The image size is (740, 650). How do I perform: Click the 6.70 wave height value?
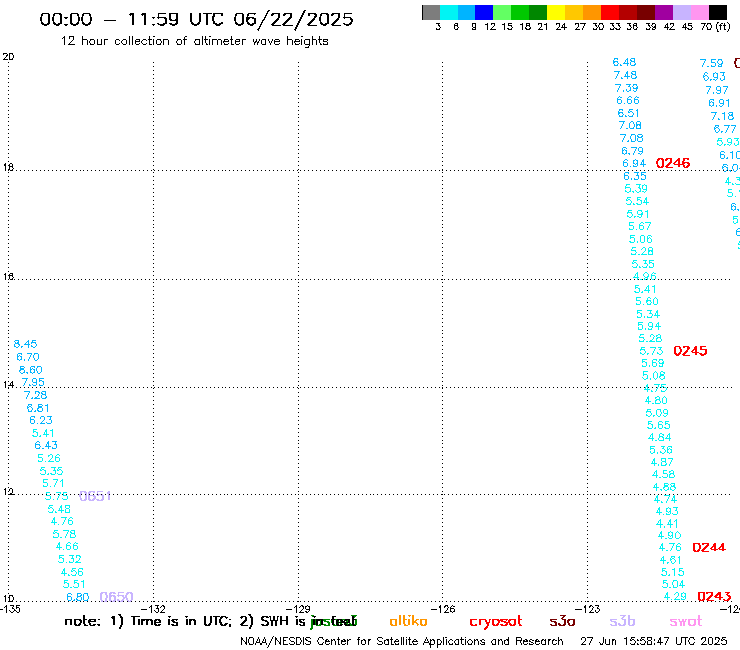coord(28,357)
